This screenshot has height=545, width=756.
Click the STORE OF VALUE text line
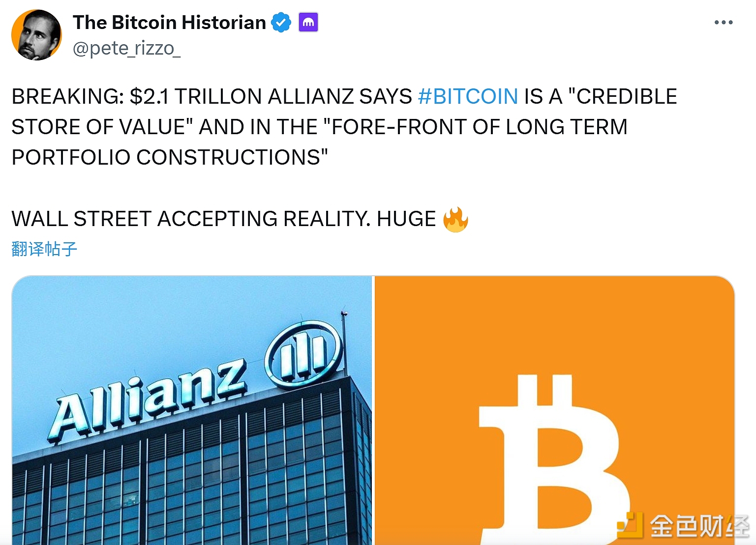[102, 127]
